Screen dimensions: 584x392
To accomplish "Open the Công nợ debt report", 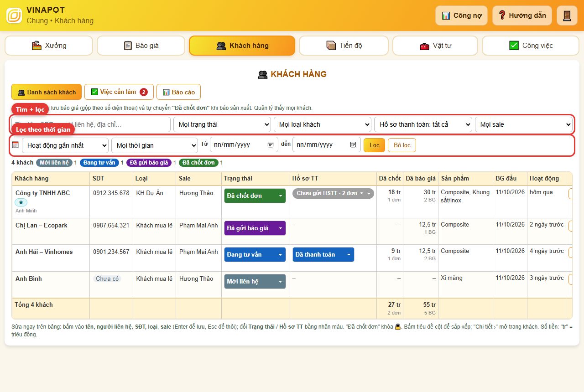I will [x=461, y=15].
